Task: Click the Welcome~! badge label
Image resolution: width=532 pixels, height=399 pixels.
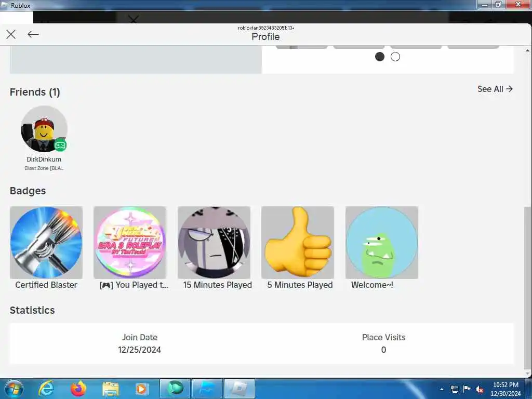Action: pos(372,285)
